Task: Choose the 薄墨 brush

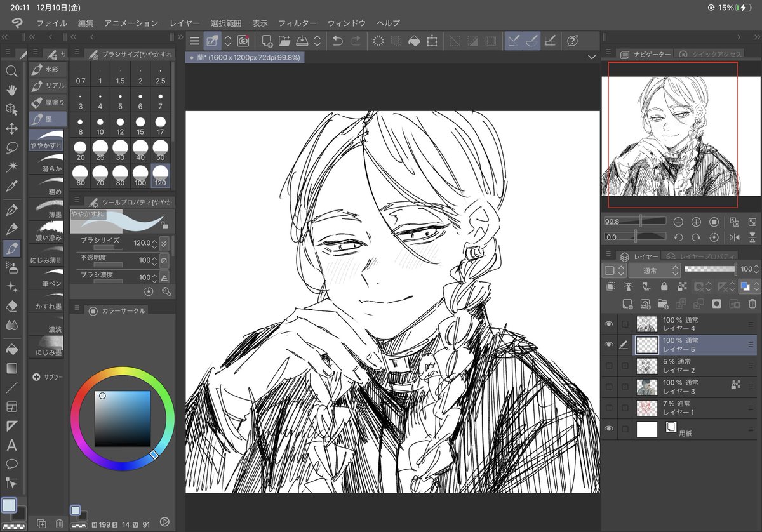Action: click(x=47, y=208)
